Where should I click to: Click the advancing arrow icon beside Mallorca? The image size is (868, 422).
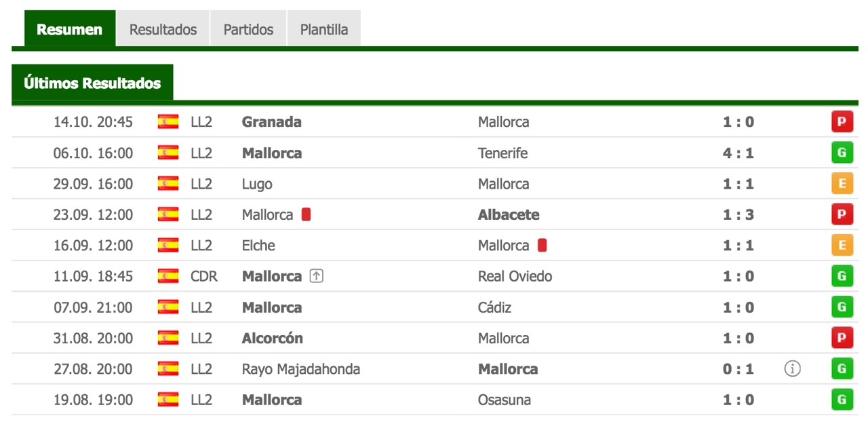tap(316, 276)
